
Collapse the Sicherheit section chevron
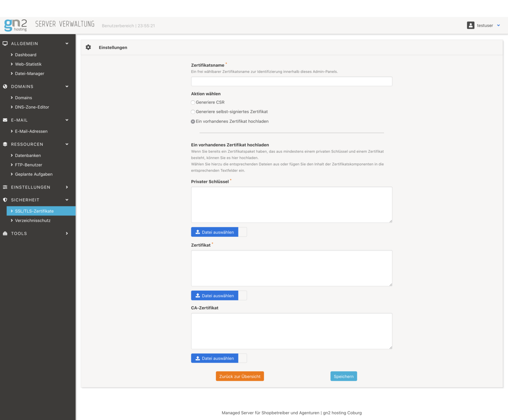point(67,200)
